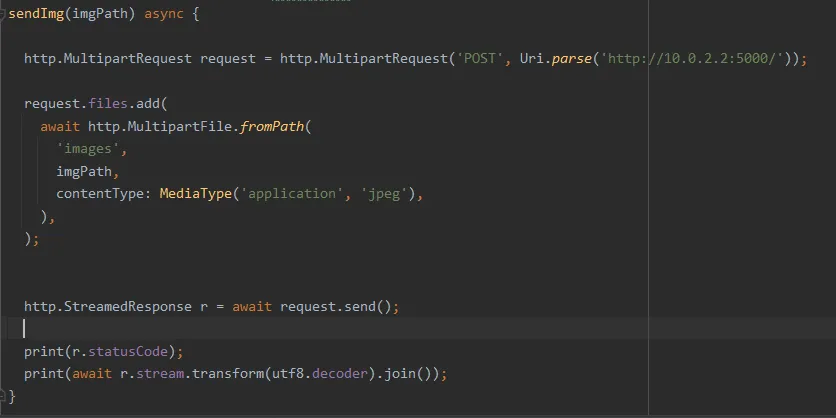The image size is (836, 418).
Task: Click the async keyword
Action: 164,14
